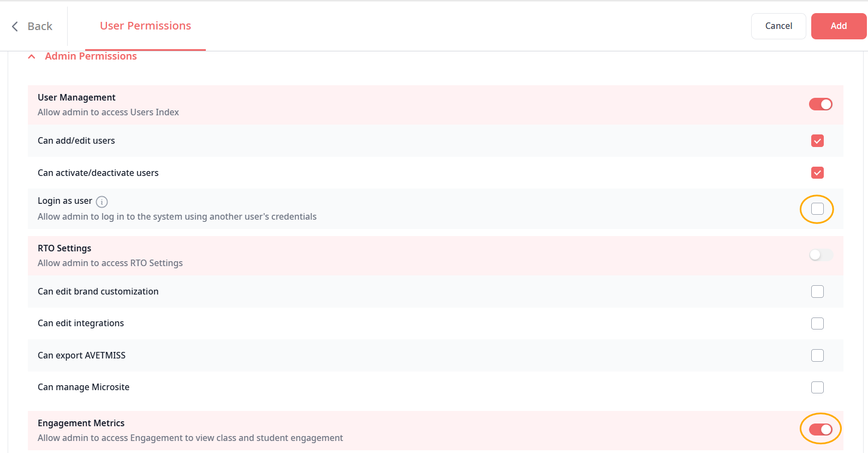The width and height of the screenshot is (868, 453).
Task: Select the User Management row title
Action: point(76,97)
